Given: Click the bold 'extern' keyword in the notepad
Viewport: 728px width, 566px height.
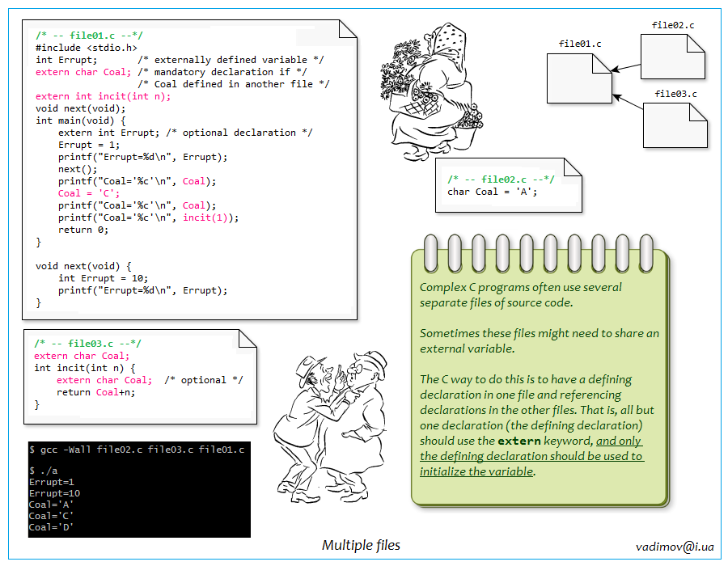Looking at the screenshot, I should click(x=519, y=441).
